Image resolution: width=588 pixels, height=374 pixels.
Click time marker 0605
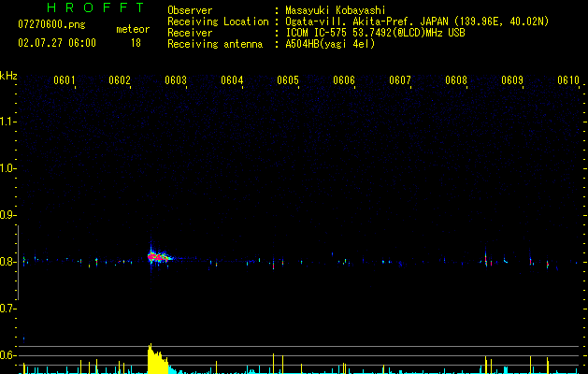pos(288,80)
